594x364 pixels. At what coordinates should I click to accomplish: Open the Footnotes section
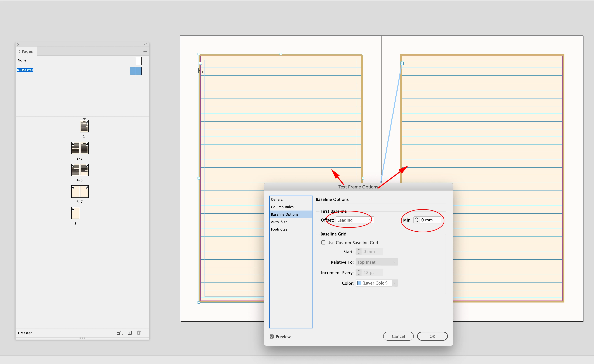[279, 229]
